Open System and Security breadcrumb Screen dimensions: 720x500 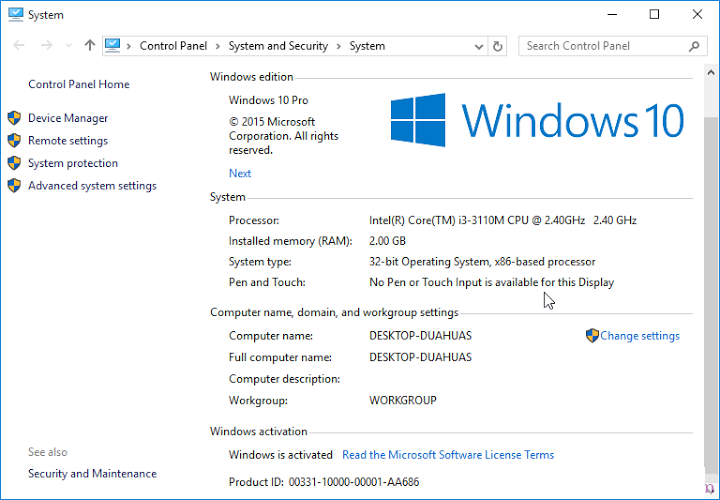tap(278, 46)
